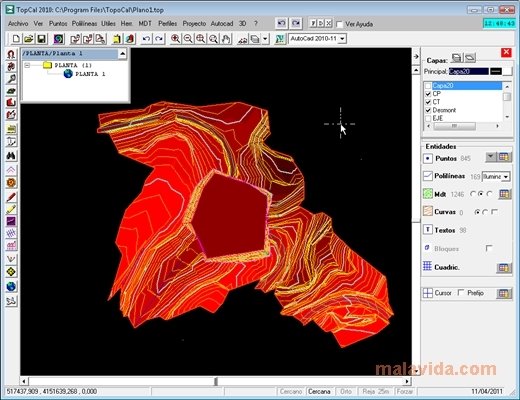The image size is (520, 400).
Task: Click the purple swirl icon in toolbar
Action: 59,39
